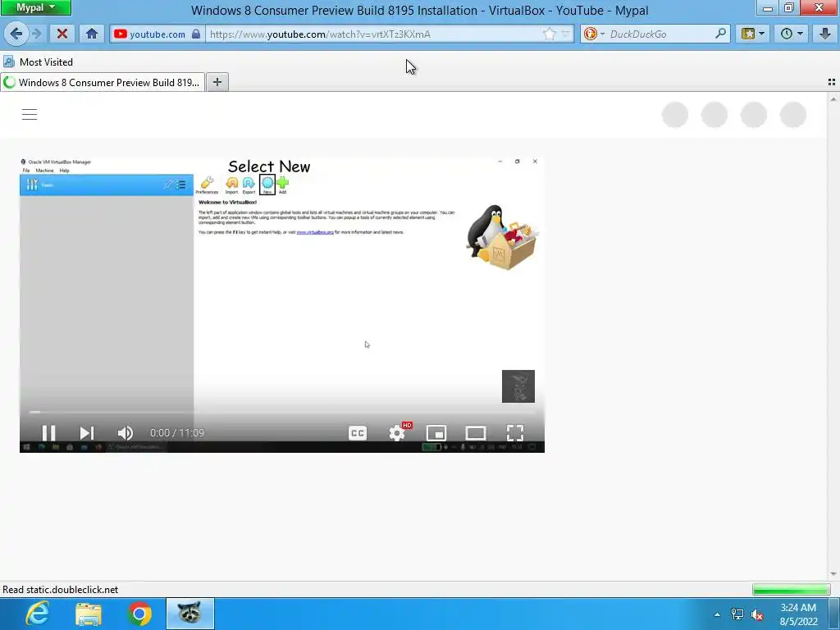The width and height of the screenshot is (840, 630).
Task: Open the URL history dropdown arrow
Action: 565,34
